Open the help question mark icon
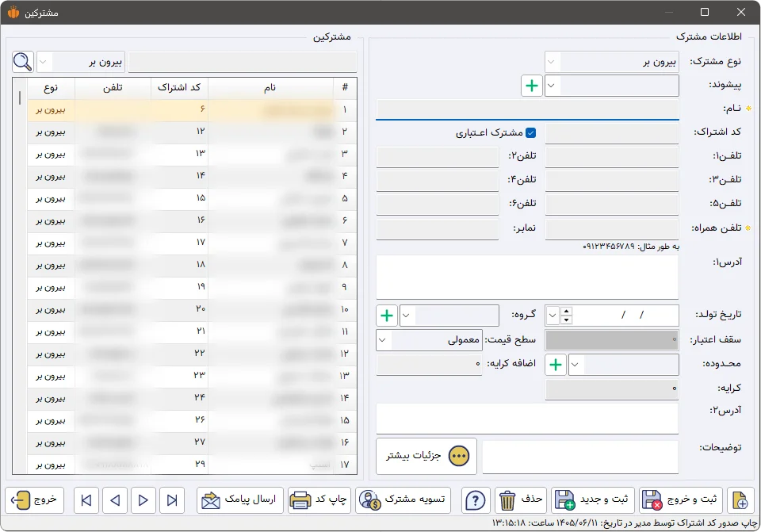The image size is (761, 532). coord(475,500)
